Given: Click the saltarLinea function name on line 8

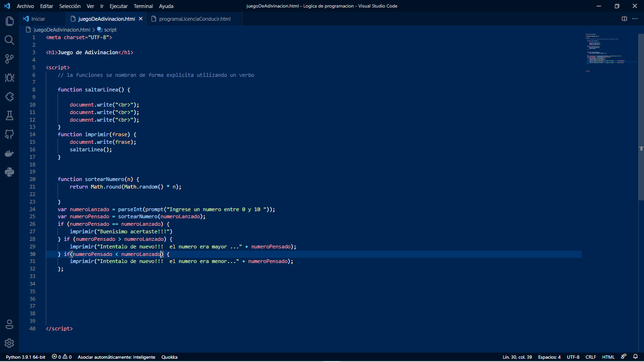Looking at the screenshot, I should pyautogui.click(x=101, y=90).
